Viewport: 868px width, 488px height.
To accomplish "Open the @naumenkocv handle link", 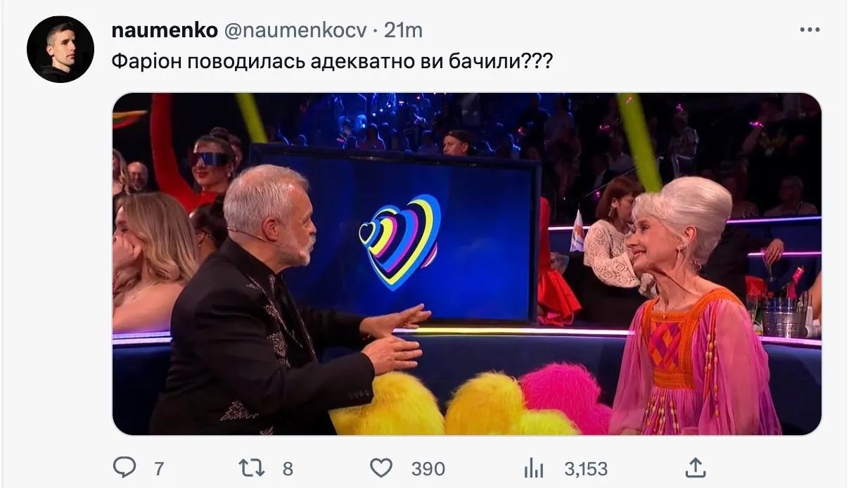I will (295, 30).
